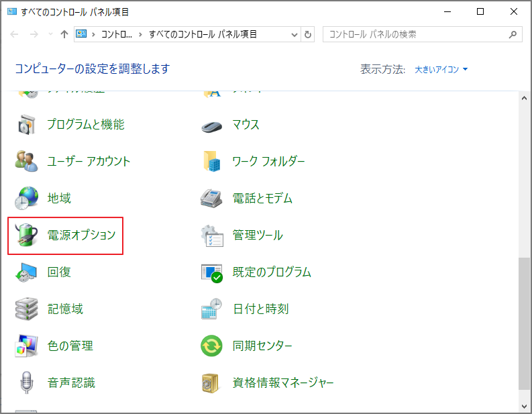The image size is (532, 414).
Task: Maximize the Control Panel window
Action: [x=480, y=11]
